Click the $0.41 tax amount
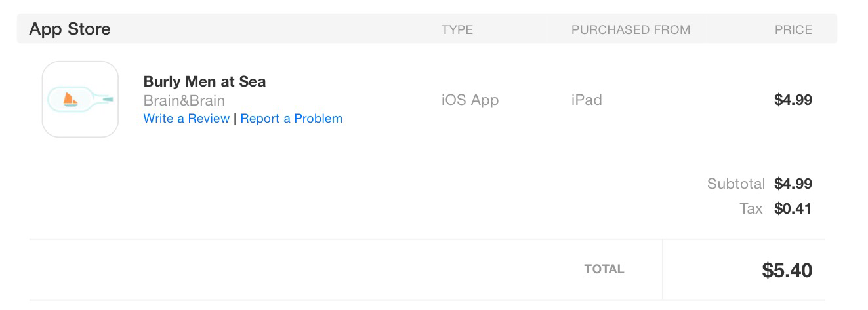The height and width of the screenshot is (310, 868). click(x=793, y=209)
